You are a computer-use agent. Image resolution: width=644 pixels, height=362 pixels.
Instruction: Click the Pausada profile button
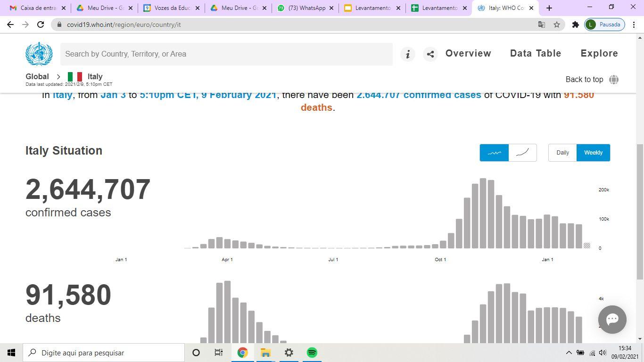pos(605,25)
